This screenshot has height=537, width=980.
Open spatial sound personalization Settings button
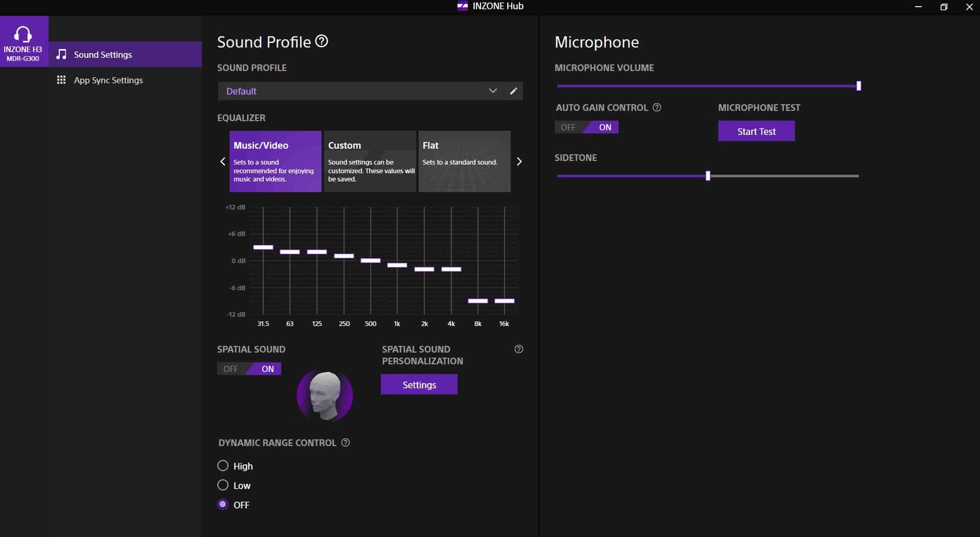pyautogui.click(x=419, y=385)
